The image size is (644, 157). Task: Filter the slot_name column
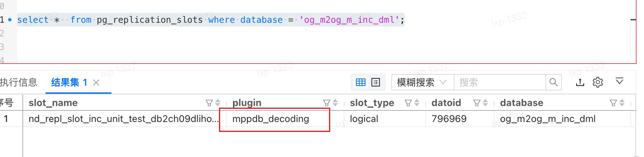click(x=209, y=103)
